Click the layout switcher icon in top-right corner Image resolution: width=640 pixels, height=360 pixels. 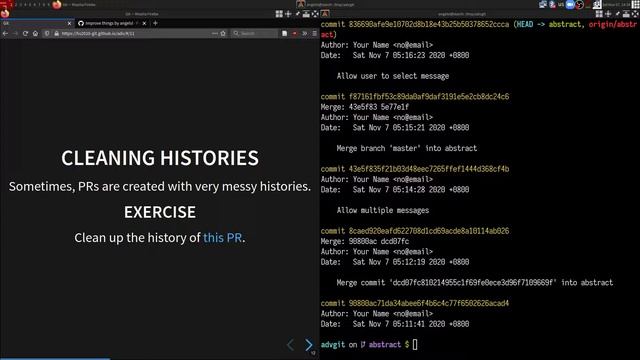click(x=636, y=4)
